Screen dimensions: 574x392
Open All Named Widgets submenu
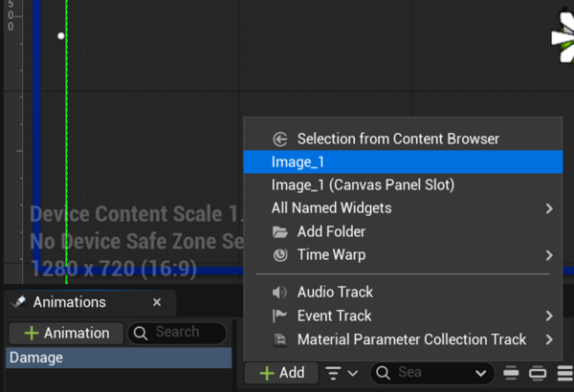click(x=403, y=207)
